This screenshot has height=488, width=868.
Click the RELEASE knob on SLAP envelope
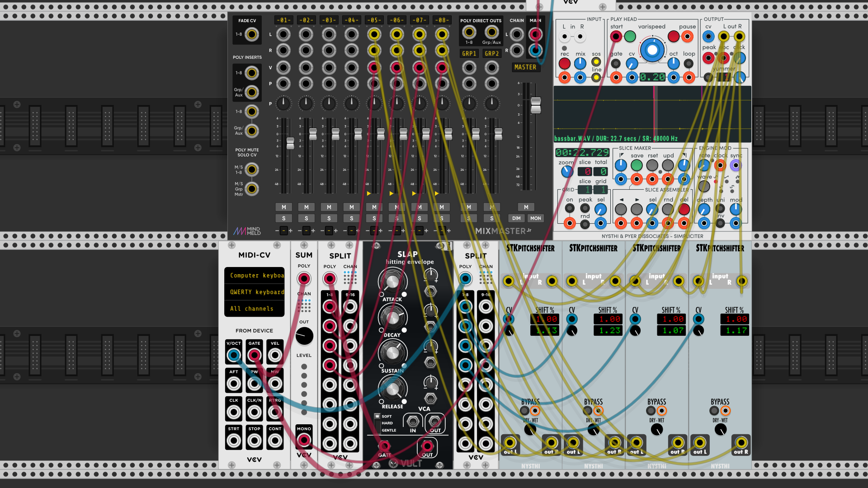392,389
